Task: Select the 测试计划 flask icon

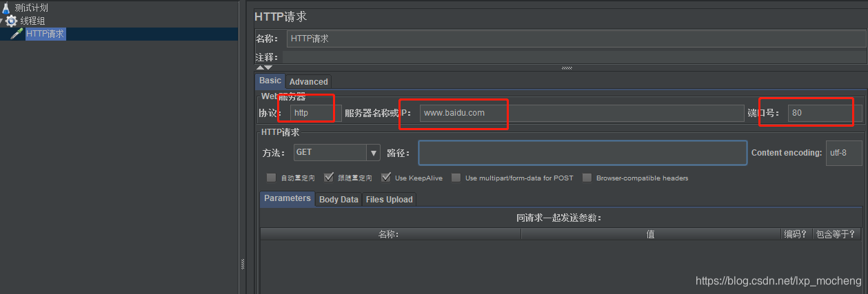Action: [x=6, y=8]
